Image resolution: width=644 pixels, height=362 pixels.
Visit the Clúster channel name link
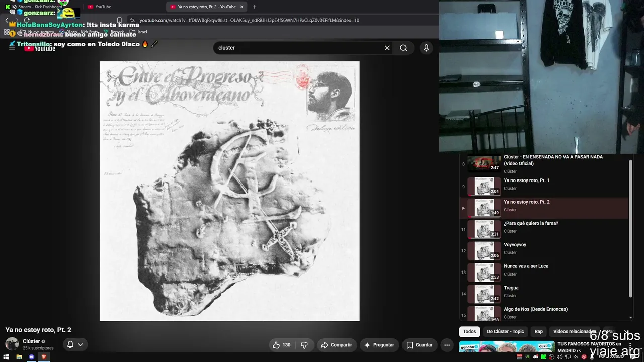click(31, 341)
